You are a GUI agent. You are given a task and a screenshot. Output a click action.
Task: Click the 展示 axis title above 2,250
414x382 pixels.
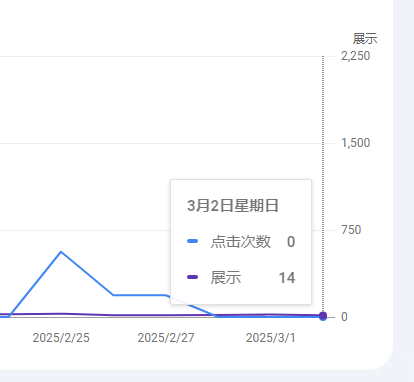point(365,39)
